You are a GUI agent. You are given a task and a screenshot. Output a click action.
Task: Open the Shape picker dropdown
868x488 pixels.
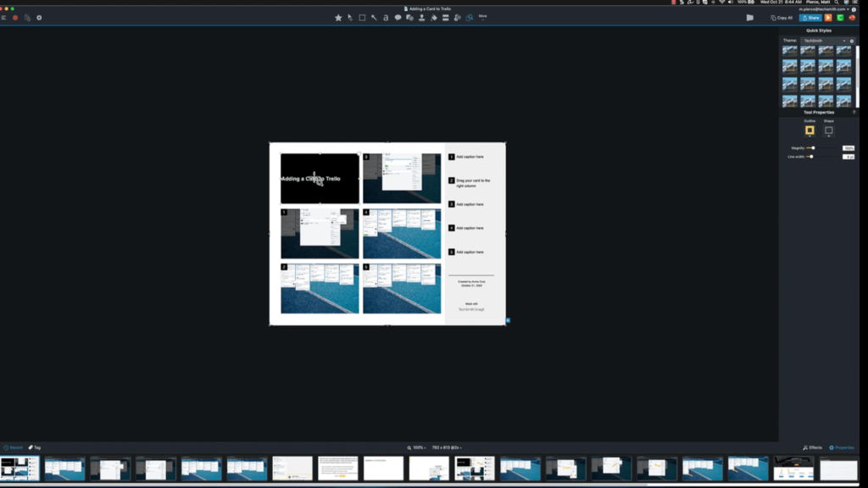[829, 130]
